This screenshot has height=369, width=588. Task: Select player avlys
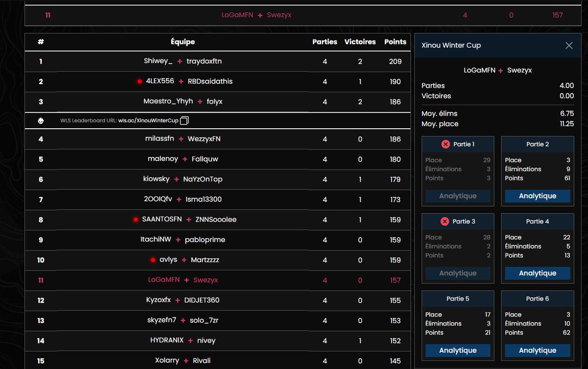click(x=169, y=260)
